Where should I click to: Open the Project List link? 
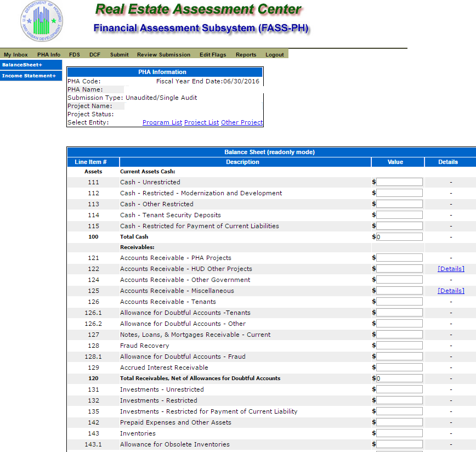coord(201,123)
